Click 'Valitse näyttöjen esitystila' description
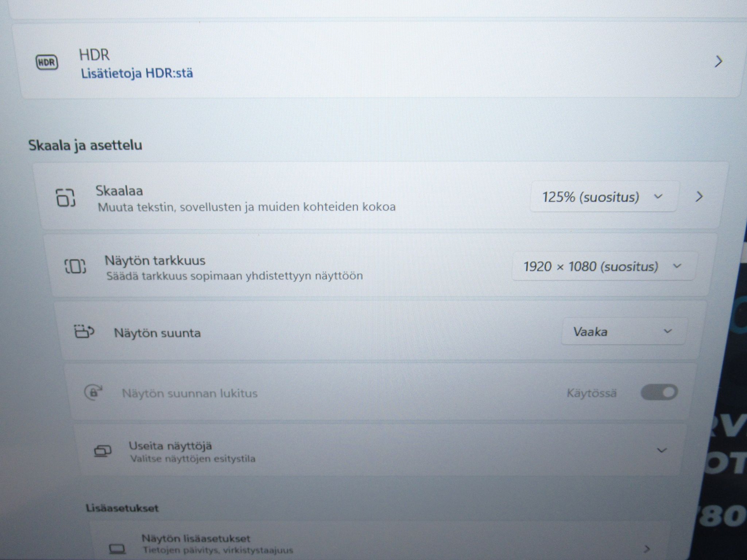 click(x=193, y=459)
